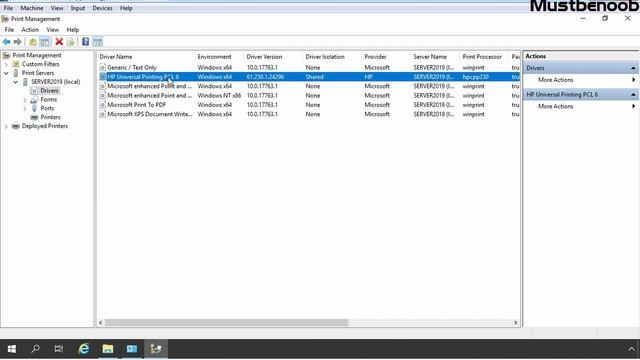Open Task View from the taskbar

click(x=59, y=349)
